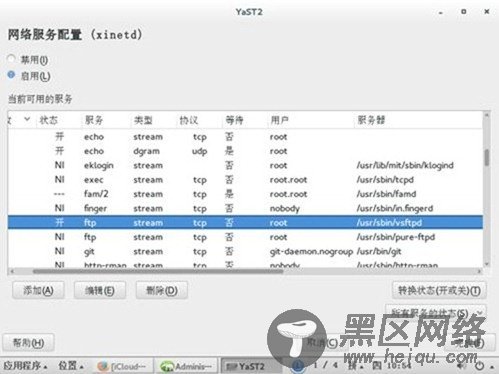Click the dgram type cell
The width and height of the screenshot is (499, 374).
click(146, 151)
